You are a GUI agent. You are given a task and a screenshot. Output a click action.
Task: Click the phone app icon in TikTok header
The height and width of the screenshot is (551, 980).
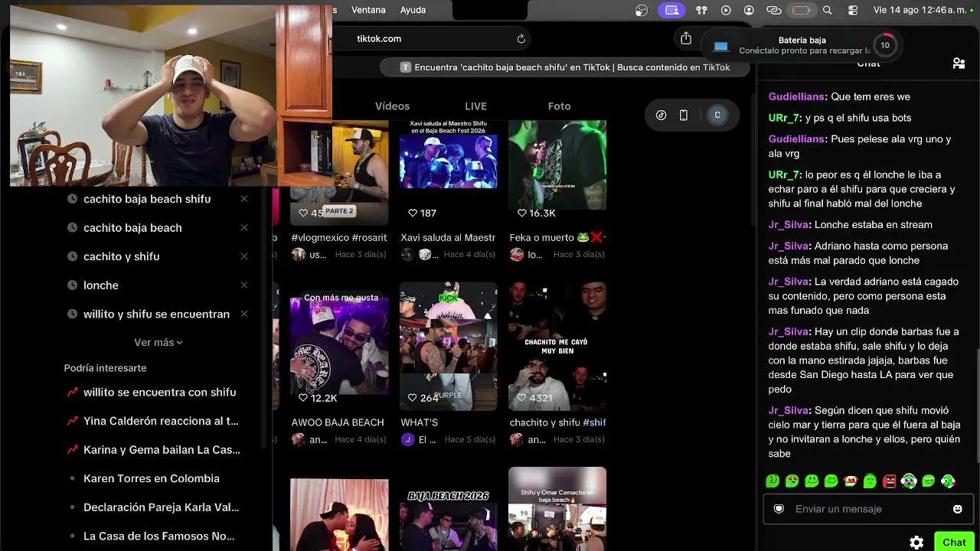[684, 115]
